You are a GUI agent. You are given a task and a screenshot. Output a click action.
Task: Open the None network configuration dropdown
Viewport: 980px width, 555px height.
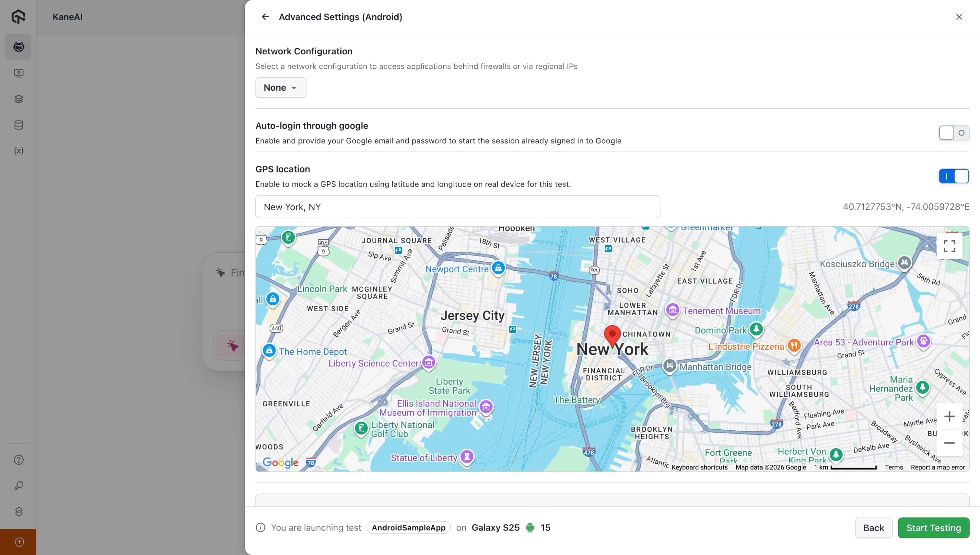(x=281, y=87)
